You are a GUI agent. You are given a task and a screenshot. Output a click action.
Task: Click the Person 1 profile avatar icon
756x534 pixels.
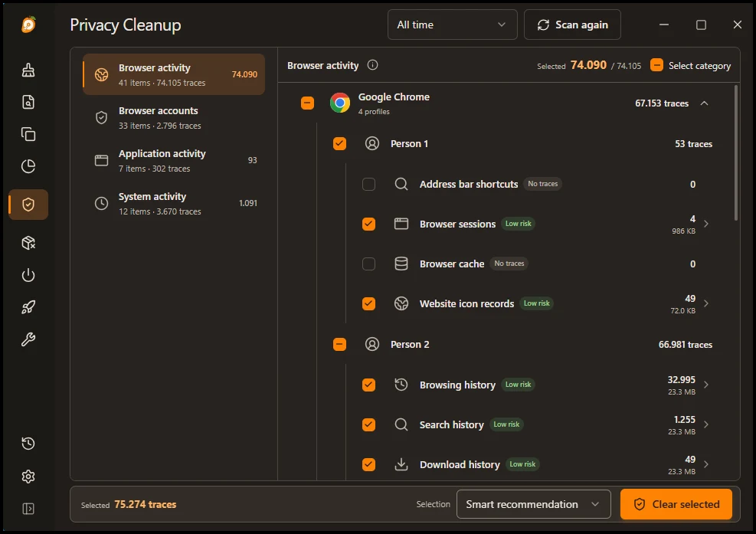pyautogui.click(x=372, y=144)
